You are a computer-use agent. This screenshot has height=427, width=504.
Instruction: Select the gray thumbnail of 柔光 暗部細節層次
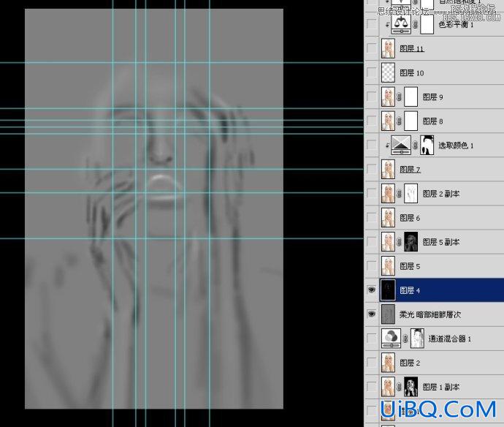click(x=388, y=314)
